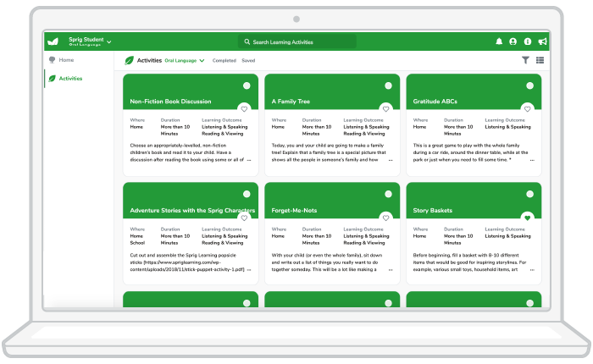Image resolution: width=593 pixels, height=364 pixels.
Task: Open announcements megaphone icon
Action: 542,41
